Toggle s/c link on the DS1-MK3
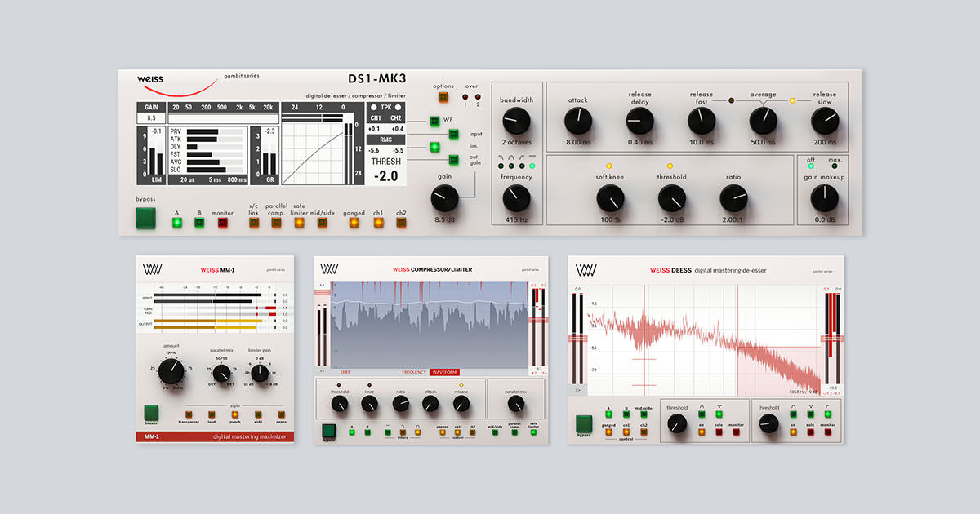 (x=254, y=222)
